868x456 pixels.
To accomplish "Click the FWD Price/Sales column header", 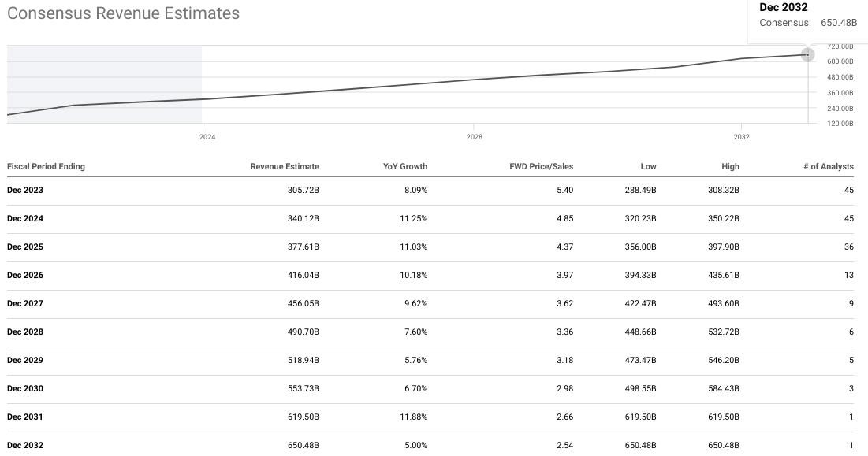I will pyautogui.click(x=541, y=167).
